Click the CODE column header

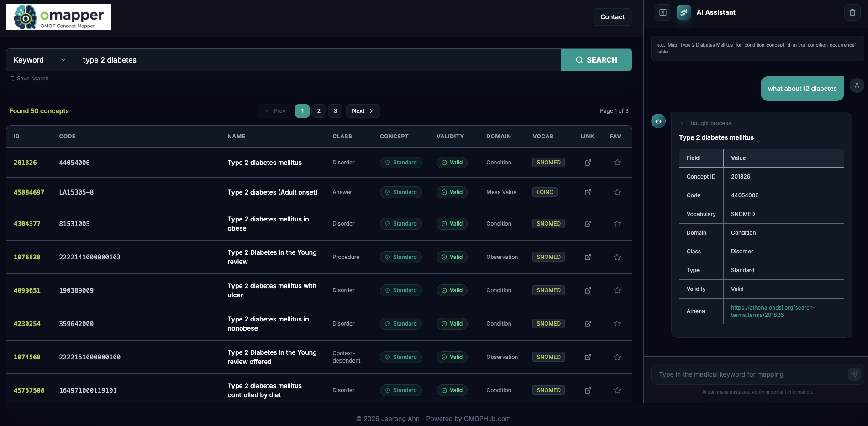[x=67, y=137]
